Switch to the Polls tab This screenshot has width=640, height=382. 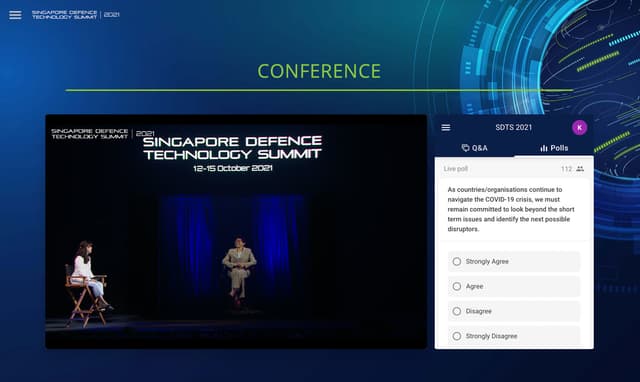(554, 148)
